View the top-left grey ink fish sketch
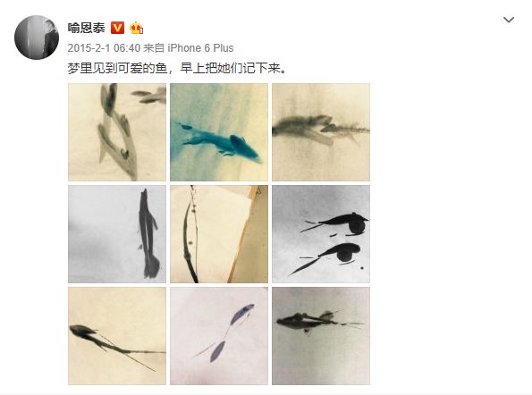The image size is (532, 395). [117, 132]
